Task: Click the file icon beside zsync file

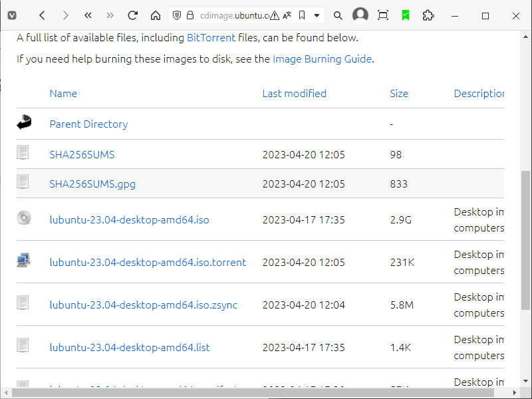Action: [x=23, y=303]
